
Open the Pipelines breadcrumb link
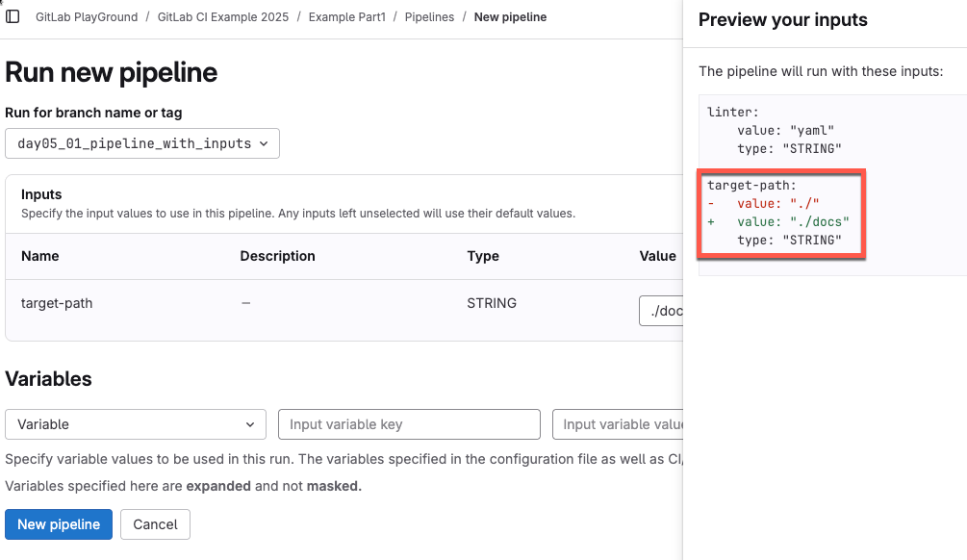point(429,17)
